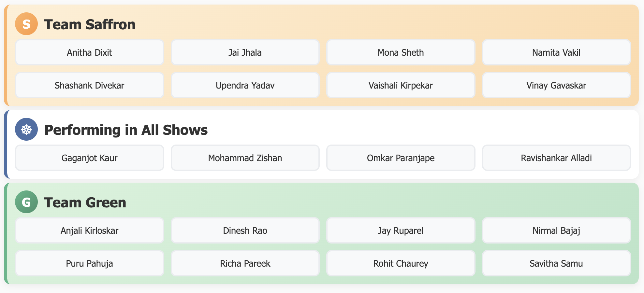Select the Anitha Dixit name card

click(90, 52)
